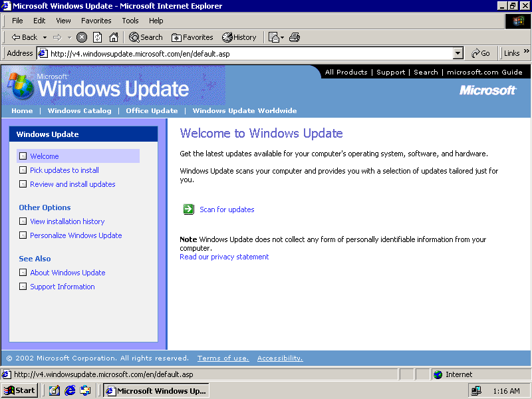
Task: Expand the Address bar dropdown list
Action: [x=458, y=53]
